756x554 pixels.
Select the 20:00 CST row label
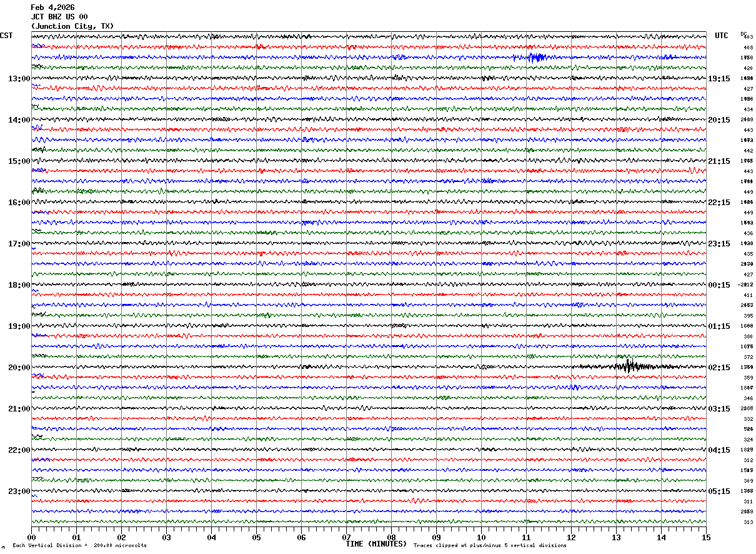click(19, 368)
